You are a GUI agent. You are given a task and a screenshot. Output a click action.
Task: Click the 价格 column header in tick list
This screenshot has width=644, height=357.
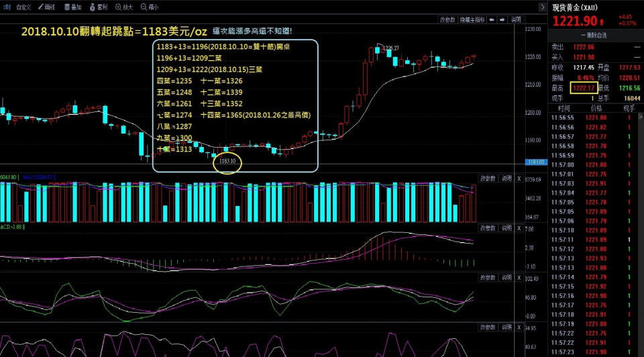pyautogui.click(x=596, y=107)
